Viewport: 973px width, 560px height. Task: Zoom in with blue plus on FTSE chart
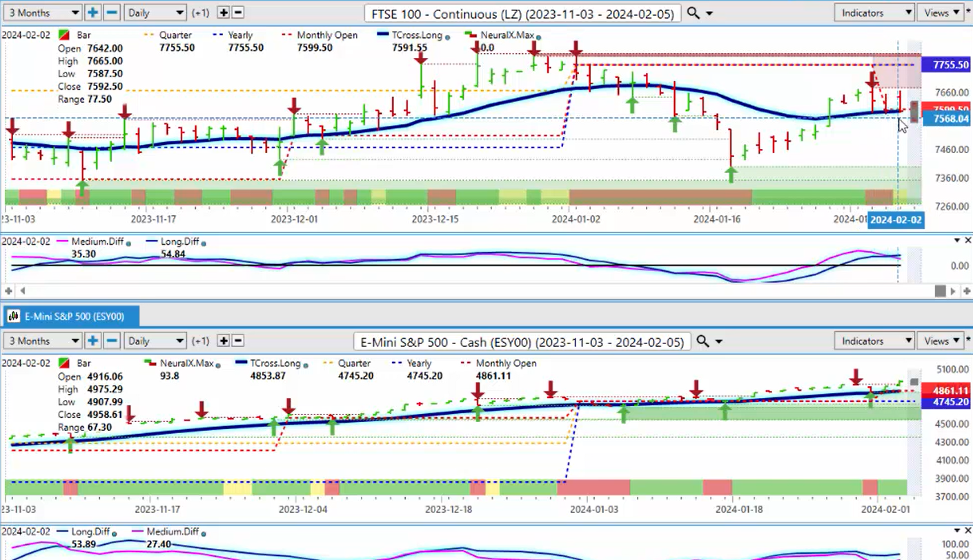pos(93,12)
